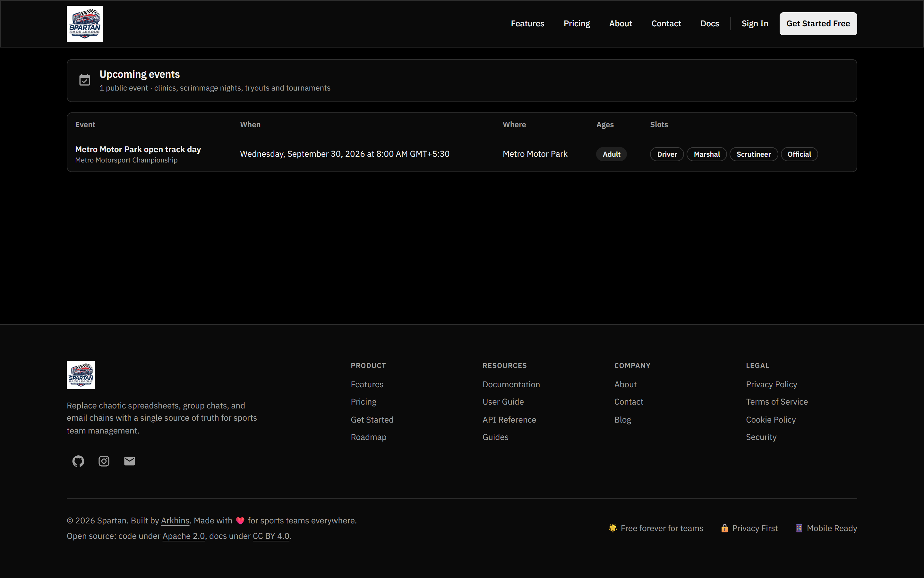The width and height of the screenshot is (924, 578).
Task: Open the Instagram icon link
Action: [104, 461]
